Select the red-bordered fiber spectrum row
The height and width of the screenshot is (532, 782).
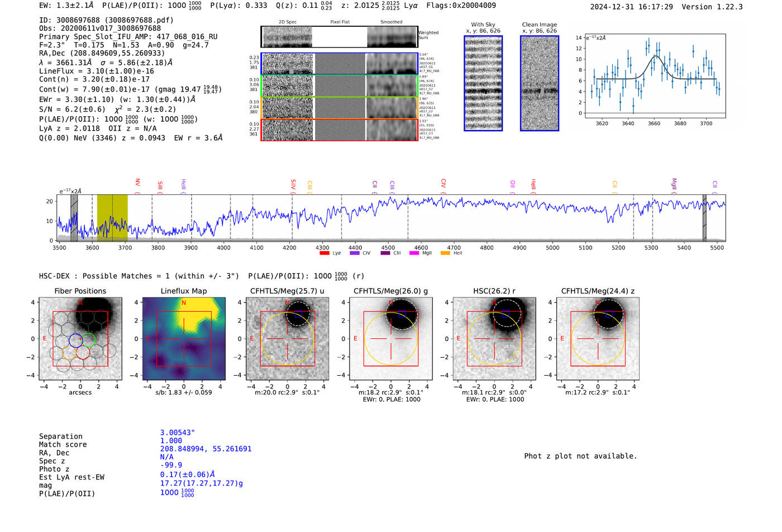coord(339,130)
